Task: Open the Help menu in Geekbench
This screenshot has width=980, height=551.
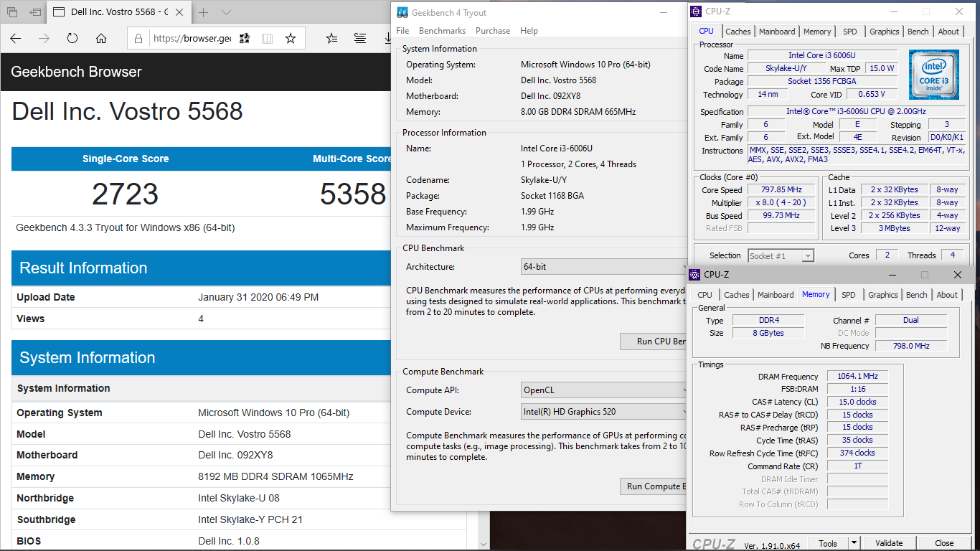Action: (x=529, y=31)
